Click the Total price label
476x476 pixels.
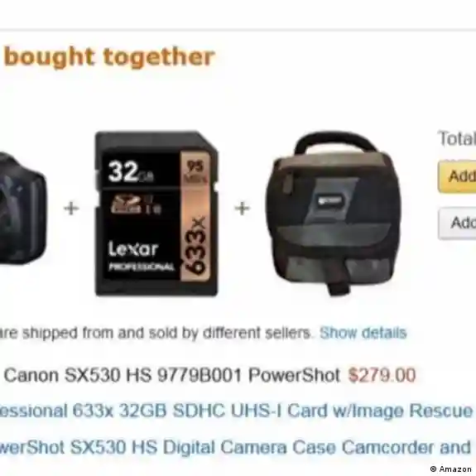457,138
